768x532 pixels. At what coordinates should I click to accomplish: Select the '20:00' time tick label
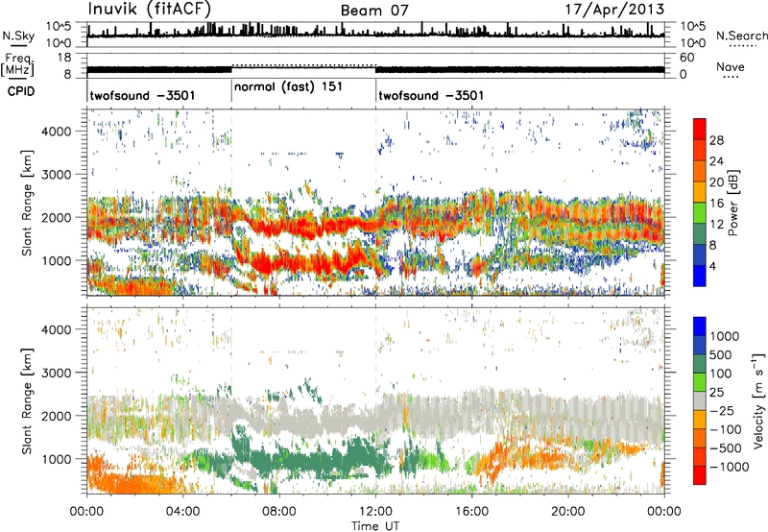(x=567, y=512)
